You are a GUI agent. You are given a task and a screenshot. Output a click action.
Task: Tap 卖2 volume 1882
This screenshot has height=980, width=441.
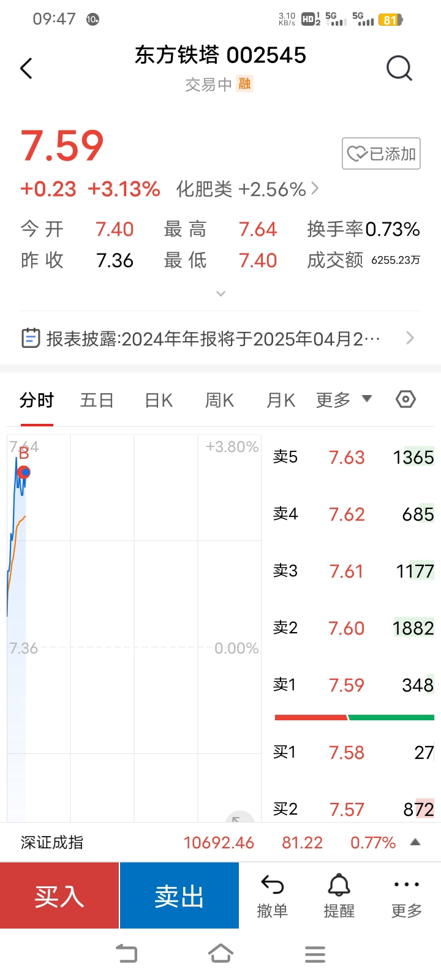point(413,628)
